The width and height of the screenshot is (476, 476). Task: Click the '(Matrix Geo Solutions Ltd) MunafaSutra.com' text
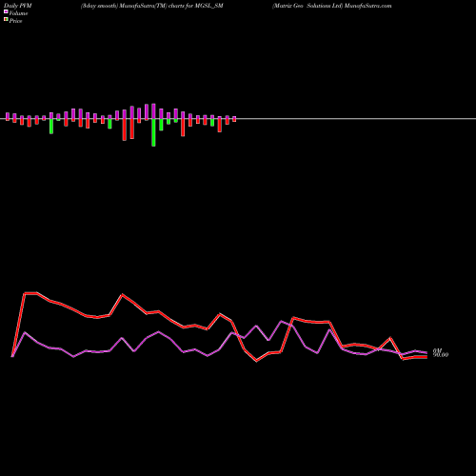pos(332,6)
